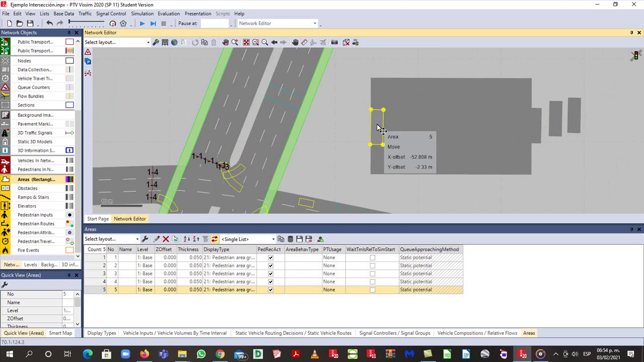Toggle wireframe grid icon in Network Editor
644x362 pixels.
click(165, 42)
